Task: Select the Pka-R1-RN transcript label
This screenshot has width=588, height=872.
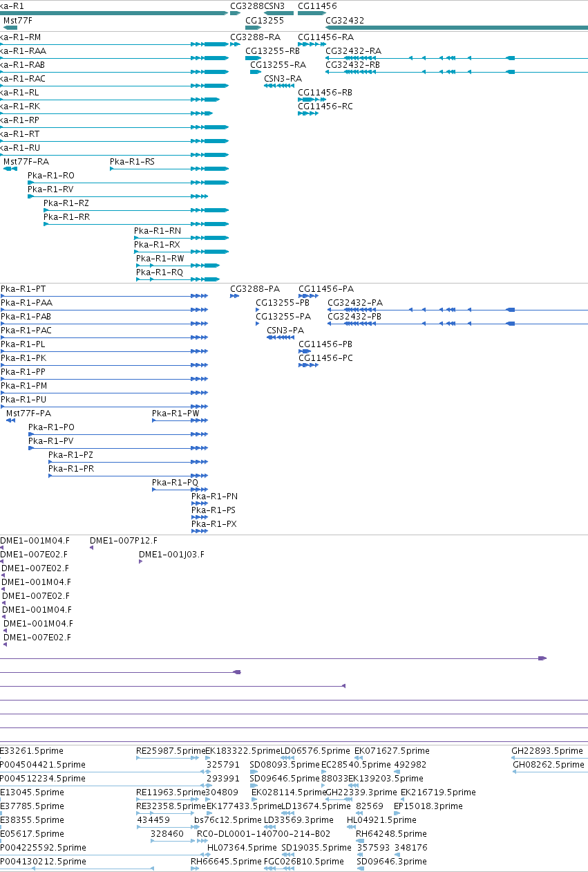Action: tap(158, 231)
